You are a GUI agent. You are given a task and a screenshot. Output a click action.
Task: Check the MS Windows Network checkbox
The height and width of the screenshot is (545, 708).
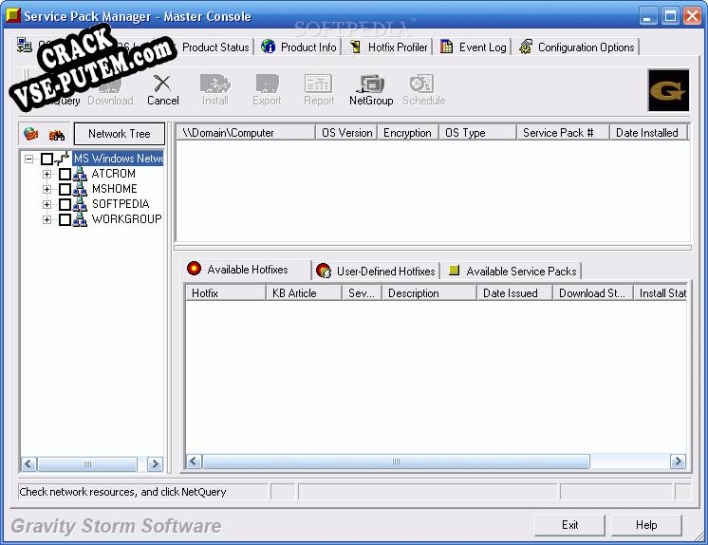pyautogui.click(x=47, y=158)
